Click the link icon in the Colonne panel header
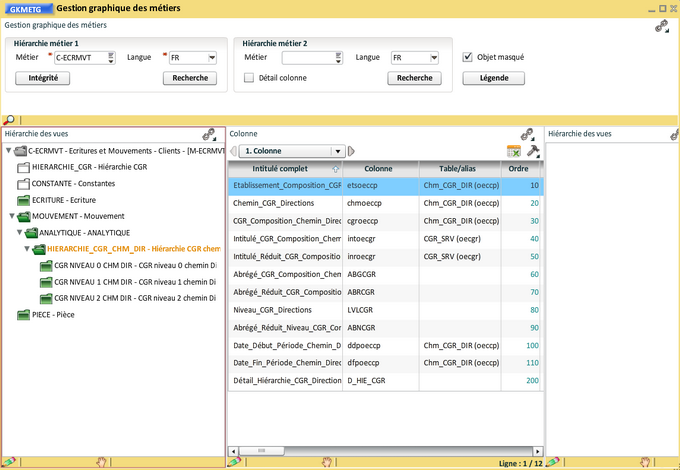Image resolution: width=680 pixels, height=470 pixels. [x=526, y=134]
